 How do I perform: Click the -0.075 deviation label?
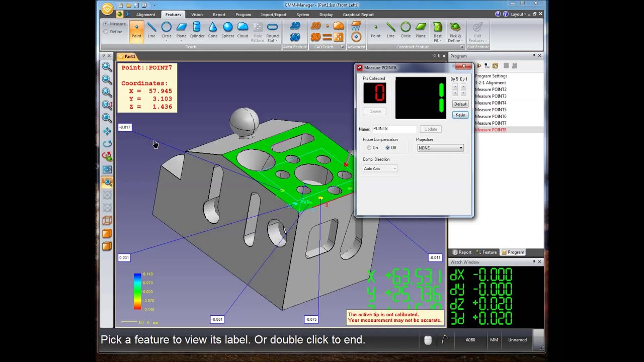coord(311,319)
